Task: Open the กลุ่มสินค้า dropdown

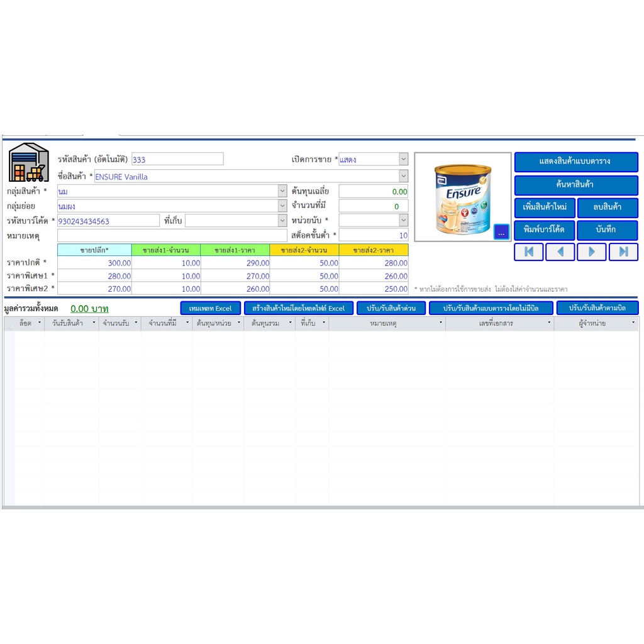Action: click(282, 191)
